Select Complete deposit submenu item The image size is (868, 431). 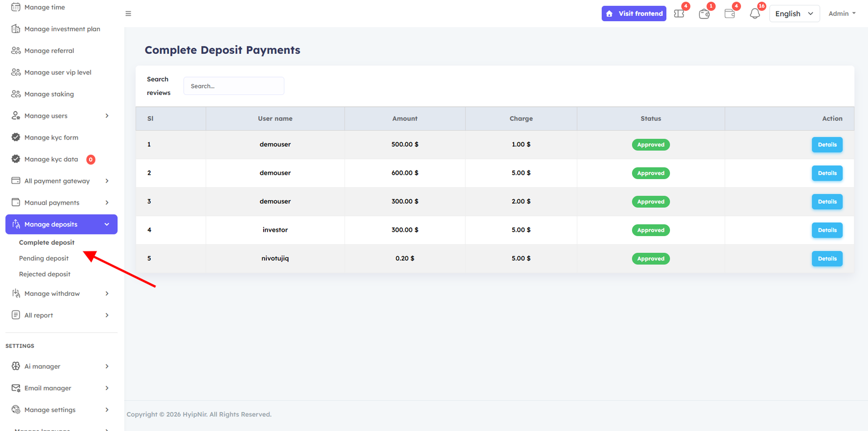[47, 243]
